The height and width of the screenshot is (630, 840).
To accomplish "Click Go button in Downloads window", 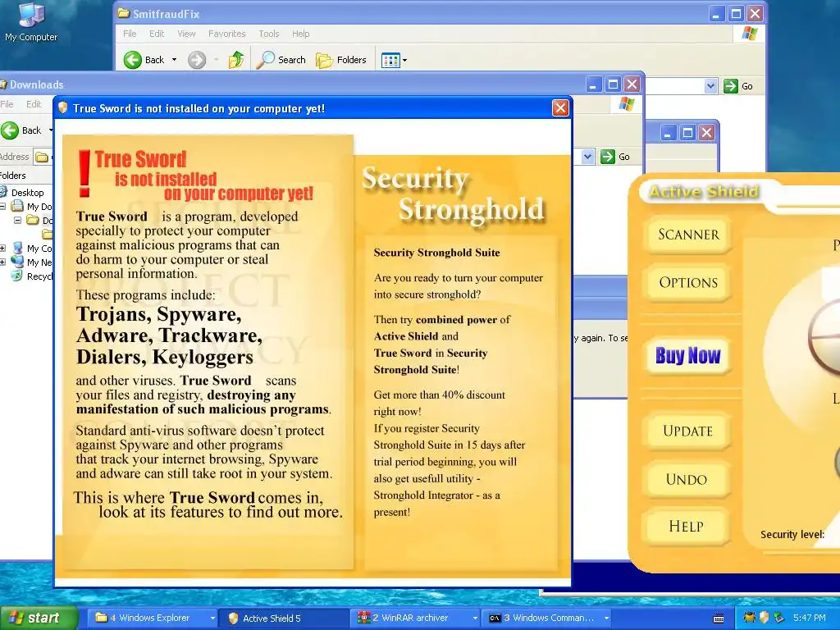I will coord(615,157).
